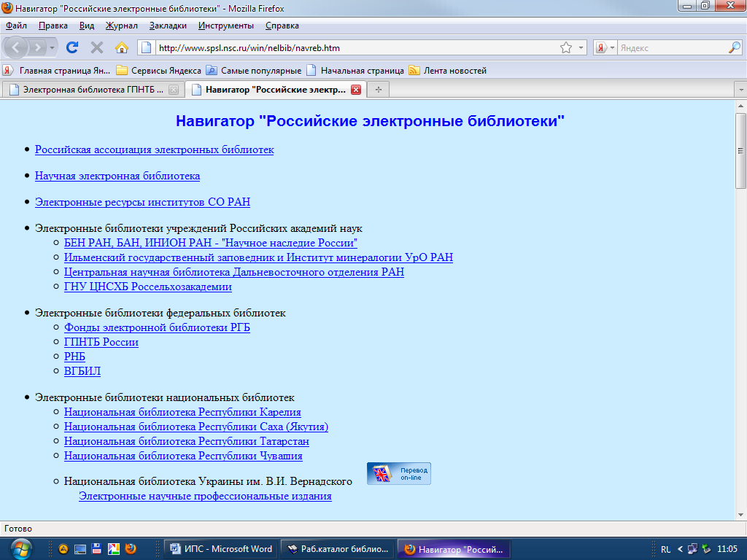The image size is (747, 560).
Task: Open Национальная библиотека Республики Татарстан link
Action: 186,441
